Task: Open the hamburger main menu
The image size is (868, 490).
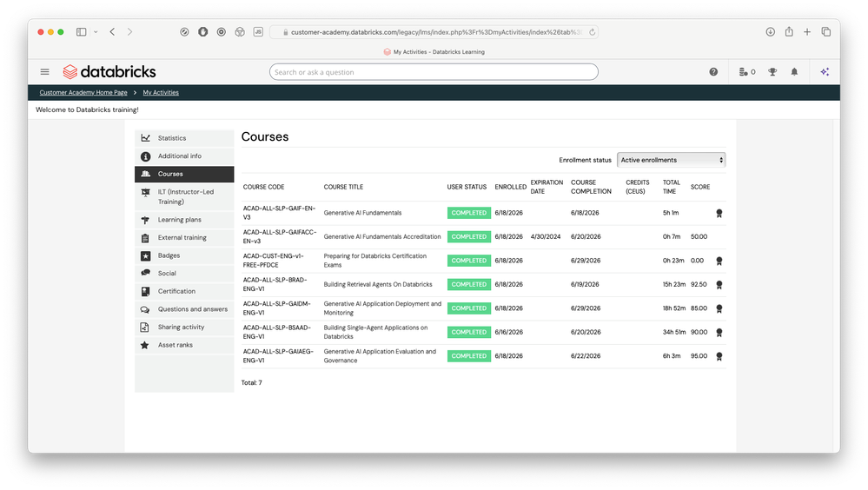Action: click(45, 72)
